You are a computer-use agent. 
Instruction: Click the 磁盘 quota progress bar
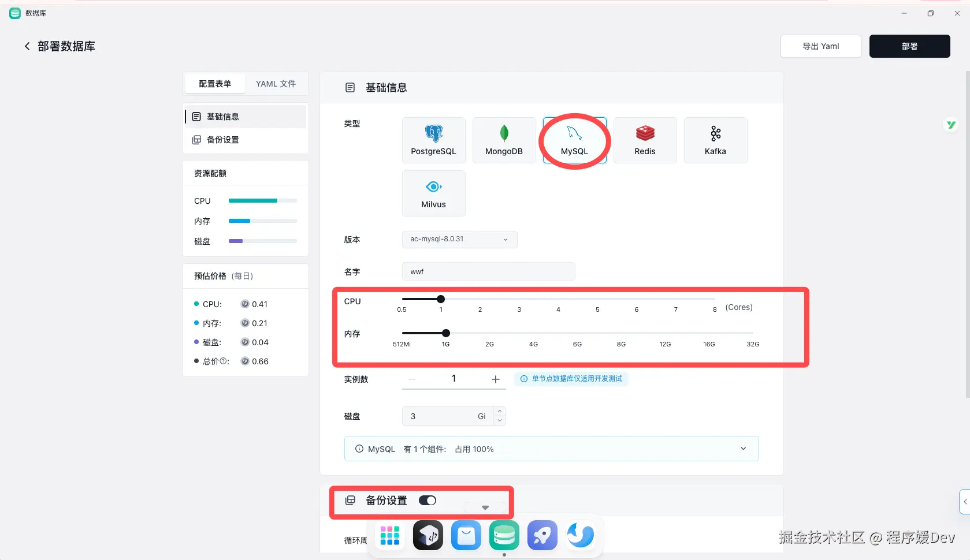(263, 241)
